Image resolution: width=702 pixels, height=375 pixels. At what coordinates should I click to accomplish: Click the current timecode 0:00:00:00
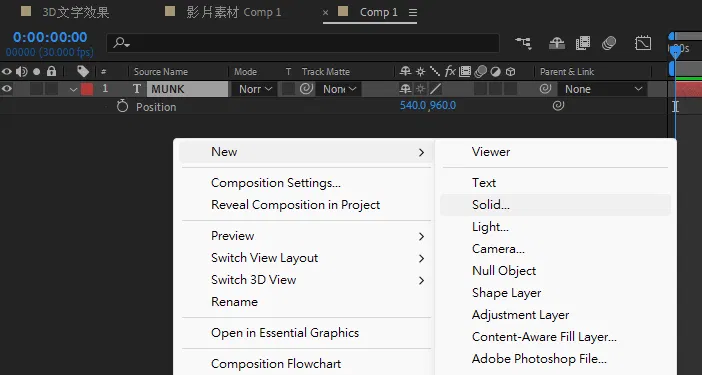pos(50,37)
